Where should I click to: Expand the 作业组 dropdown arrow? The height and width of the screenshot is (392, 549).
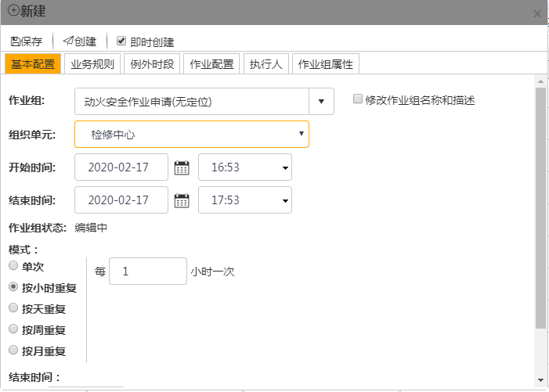coord(321,102)
